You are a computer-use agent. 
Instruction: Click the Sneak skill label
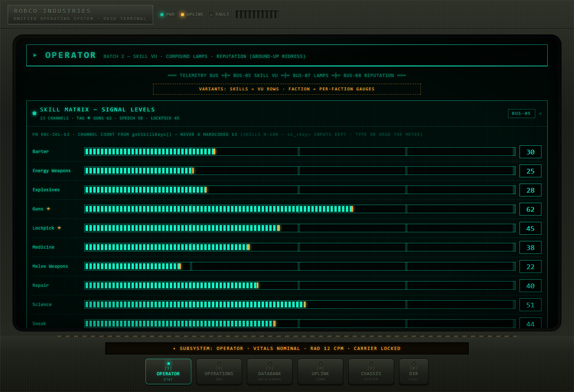39,324
